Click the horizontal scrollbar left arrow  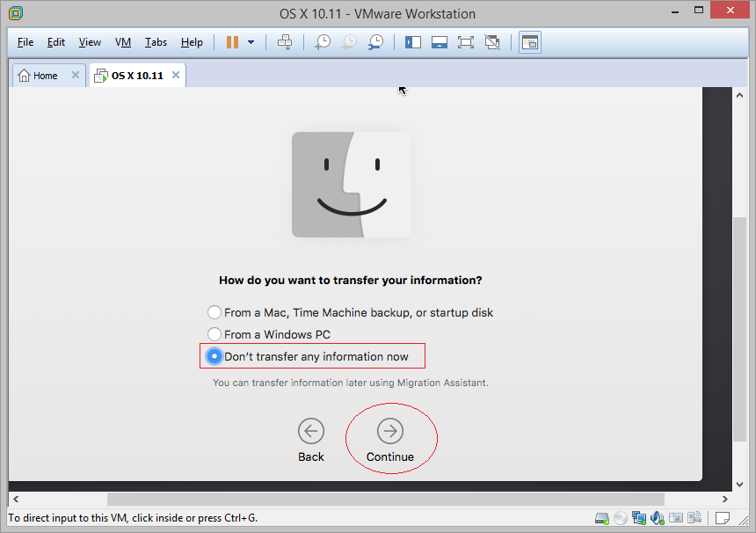coord(16,500)
